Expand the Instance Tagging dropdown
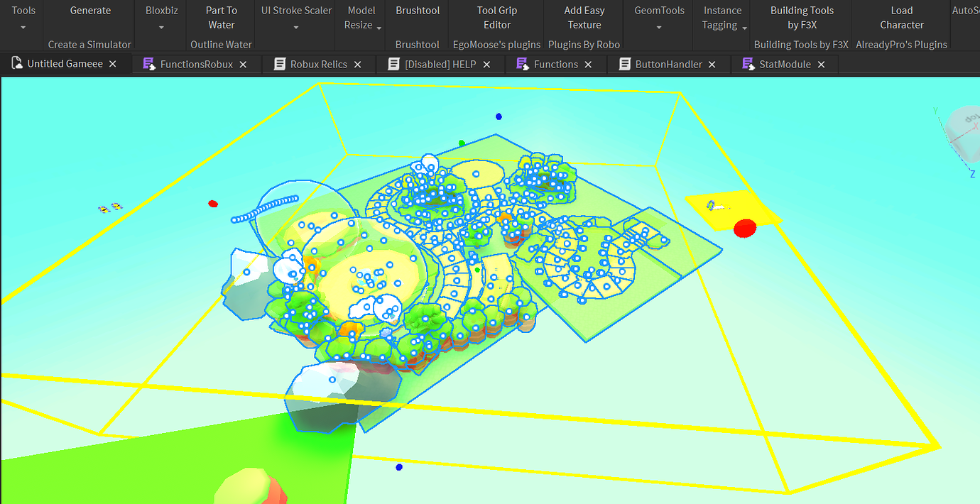Screen dimensions: 980x504 pos(744,28)
